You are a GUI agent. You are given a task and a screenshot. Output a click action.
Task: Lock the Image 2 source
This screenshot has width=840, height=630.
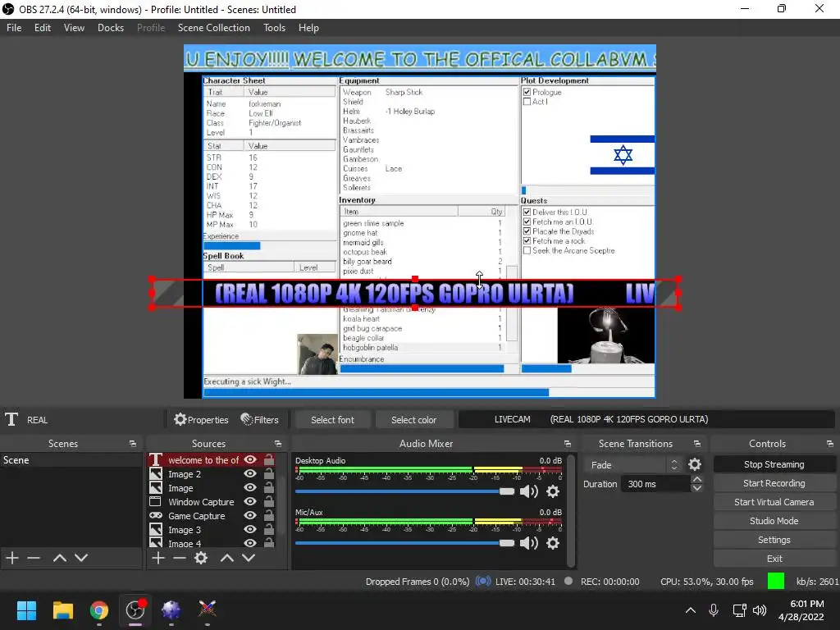(269, 473)
